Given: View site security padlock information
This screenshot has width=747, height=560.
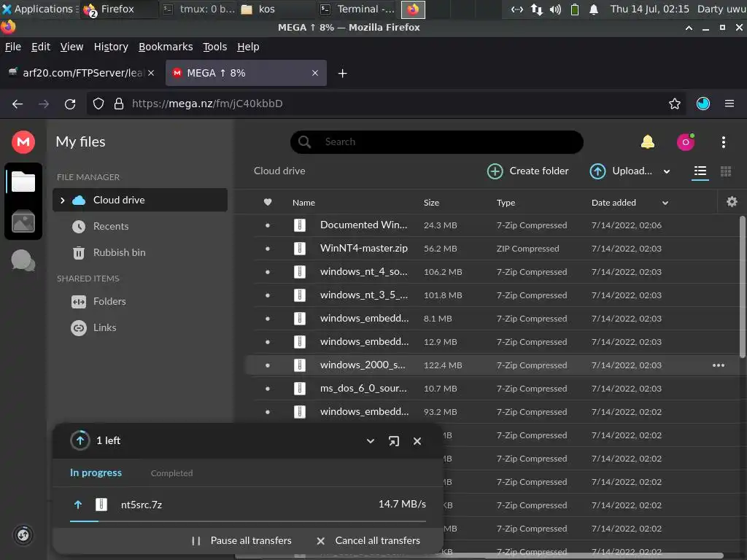Looking at the screenshot, I should 119,104.
